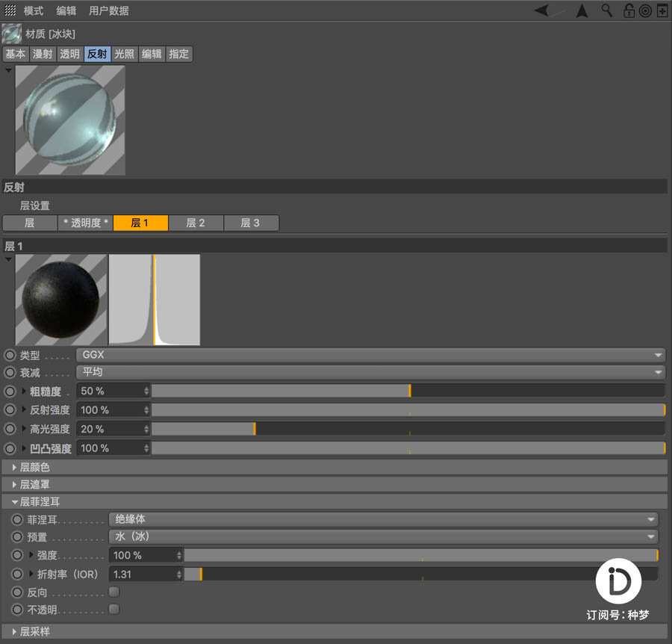Click the target bullseye icon top right

(x=645, y=10)
